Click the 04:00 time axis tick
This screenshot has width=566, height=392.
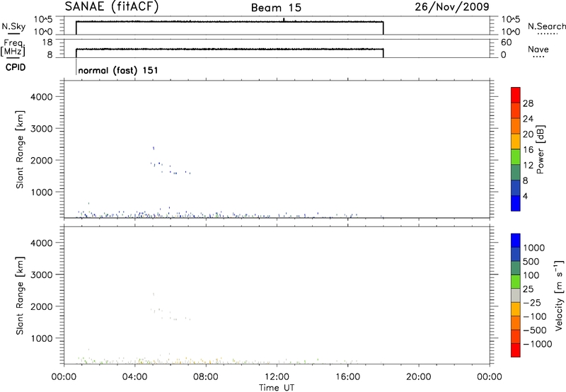tap(135, 377)
